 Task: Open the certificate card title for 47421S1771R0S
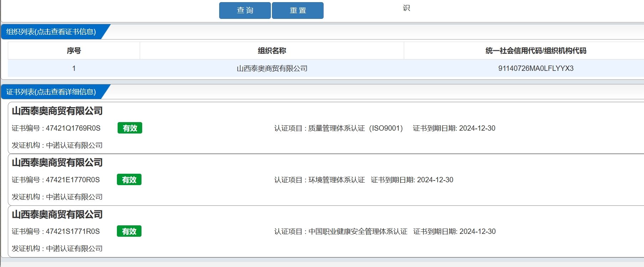[x=57, y=215]
